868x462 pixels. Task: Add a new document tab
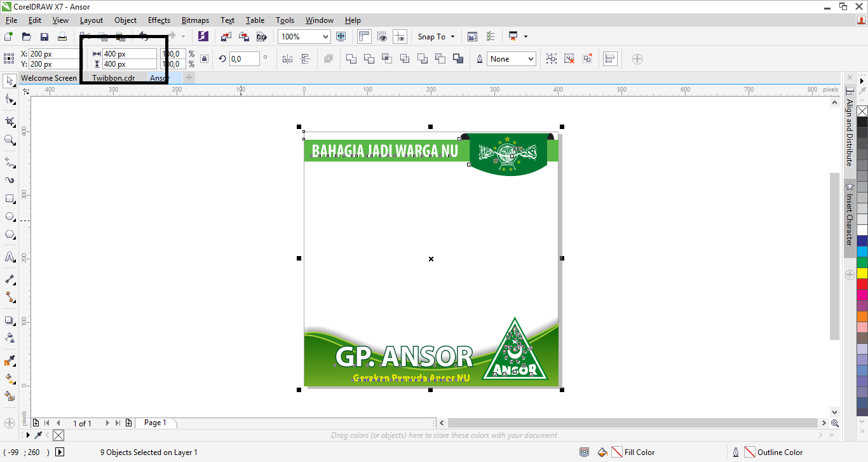click(189, 78)
